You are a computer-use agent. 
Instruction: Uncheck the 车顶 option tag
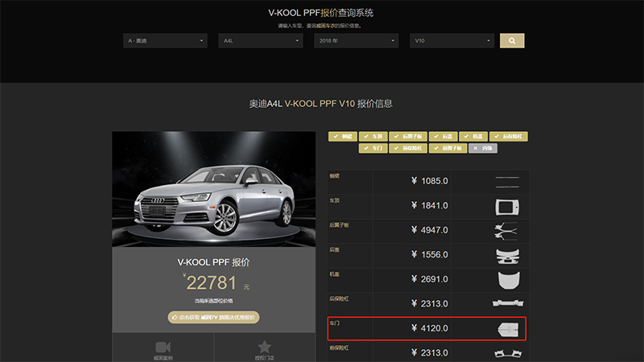375,137
